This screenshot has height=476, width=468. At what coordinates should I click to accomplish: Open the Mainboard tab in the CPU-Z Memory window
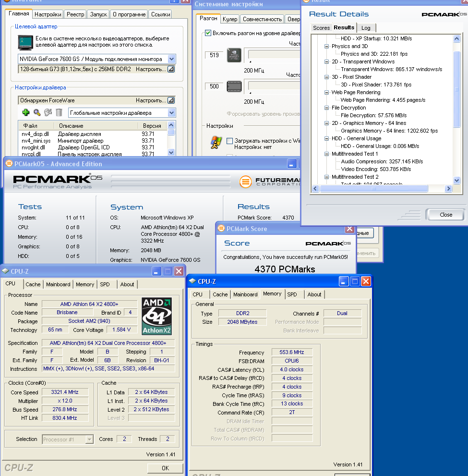pyautogui.click(x=245, y=294)
